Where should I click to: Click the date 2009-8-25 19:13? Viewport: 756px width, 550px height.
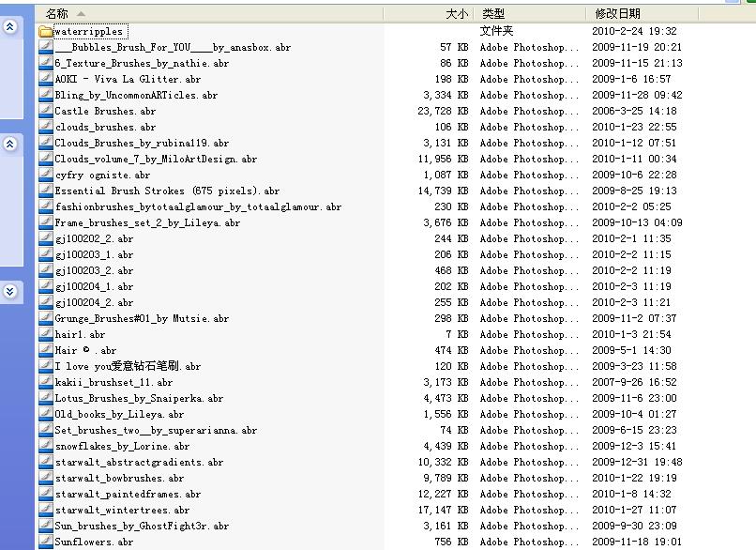[634, 191]
